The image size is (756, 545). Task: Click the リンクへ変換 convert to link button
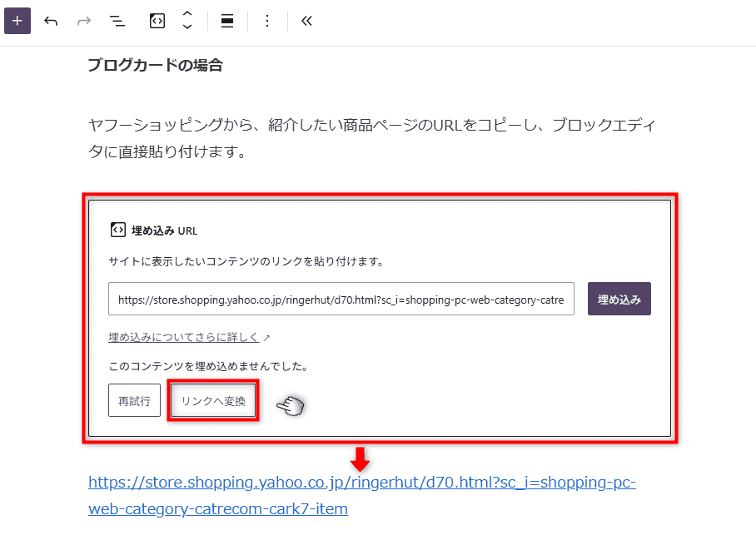[x=213, y=400]
